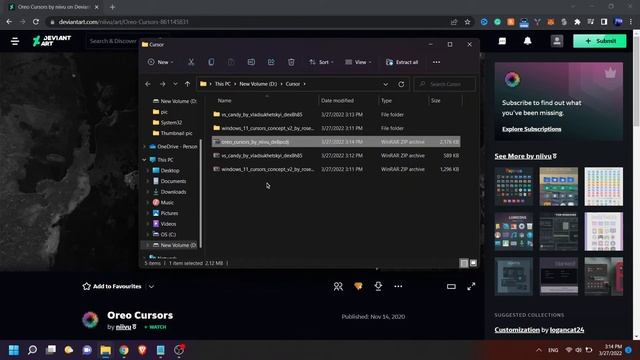Open the New dropdown in Explorer
The image size is (640, 360).
160,62
